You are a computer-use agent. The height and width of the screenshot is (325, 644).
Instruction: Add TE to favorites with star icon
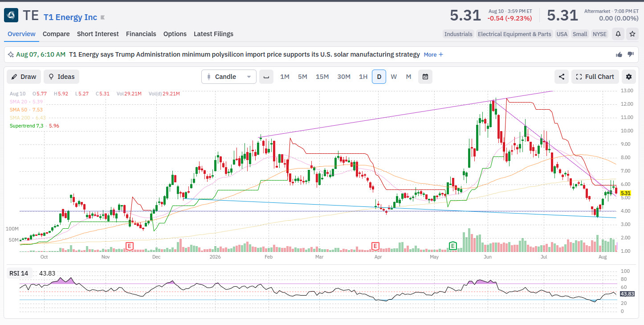(632, 34)
